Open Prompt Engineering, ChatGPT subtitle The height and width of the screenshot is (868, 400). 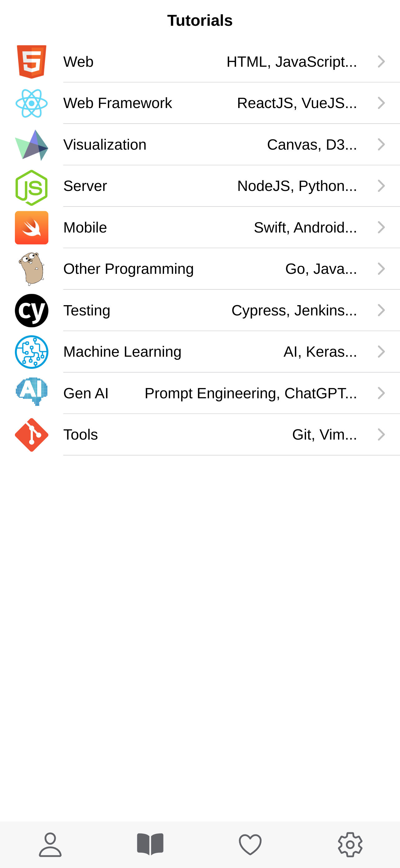[x=251, y=393]
